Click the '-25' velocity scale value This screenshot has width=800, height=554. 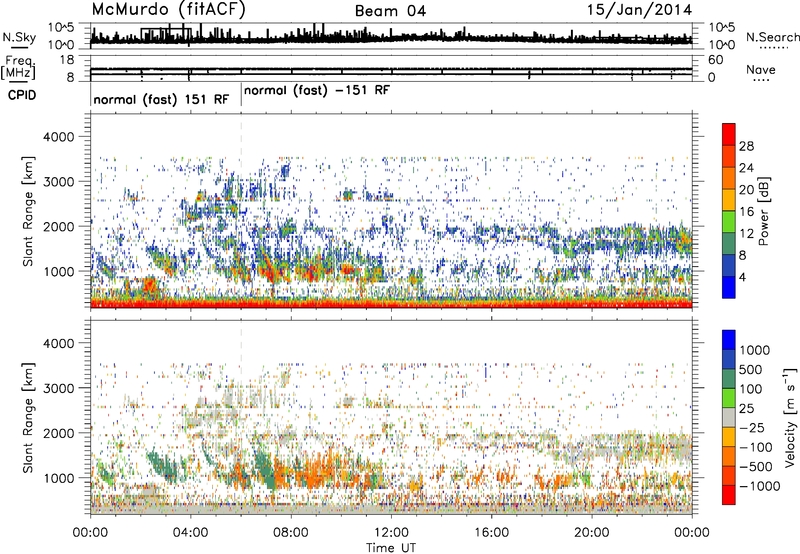755,427
